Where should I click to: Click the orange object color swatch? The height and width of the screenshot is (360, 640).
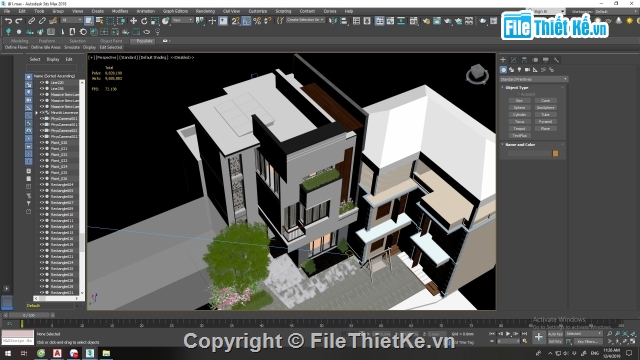(x=555, y=153)
